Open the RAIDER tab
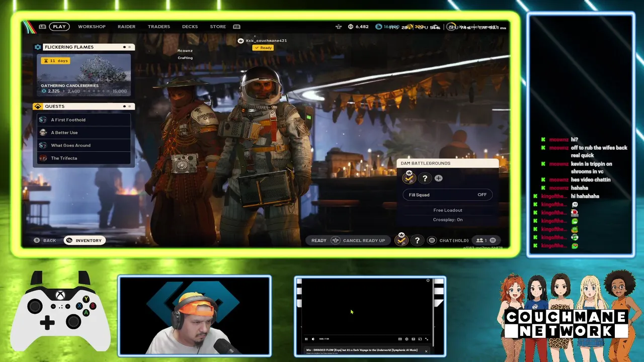 126,27
